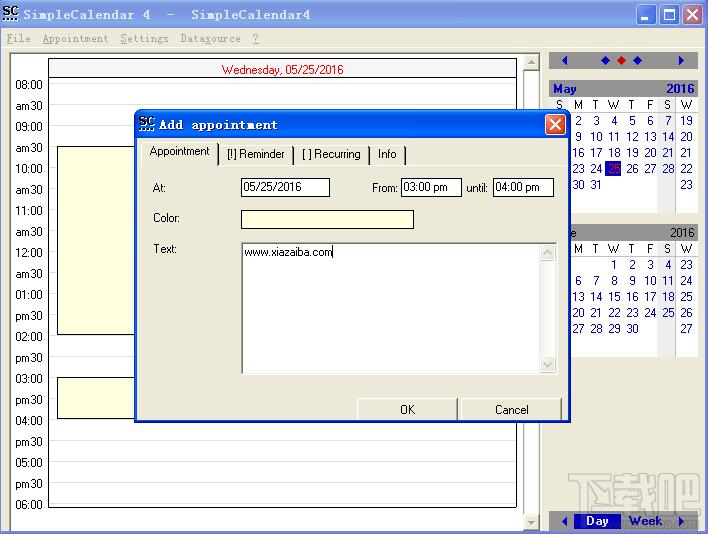Click the 08:00 time label
Viewport: 708px width, 534px height.
point(28,85)
